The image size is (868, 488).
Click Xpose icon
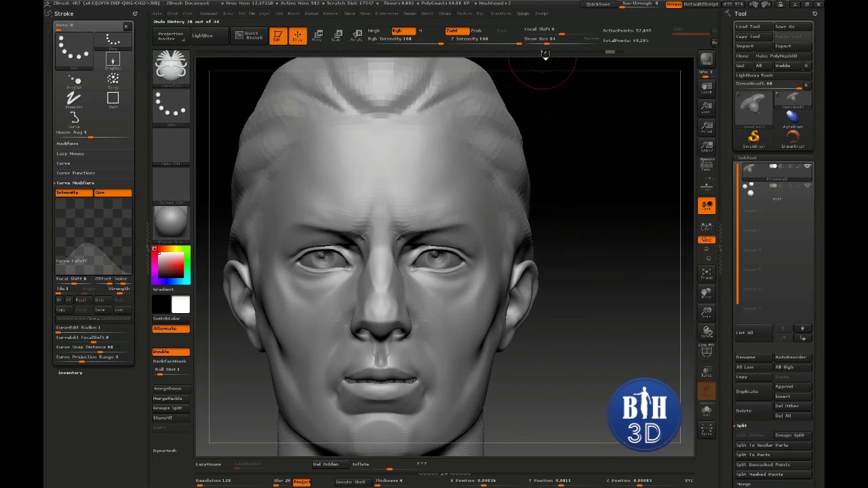tap(707, 430)
